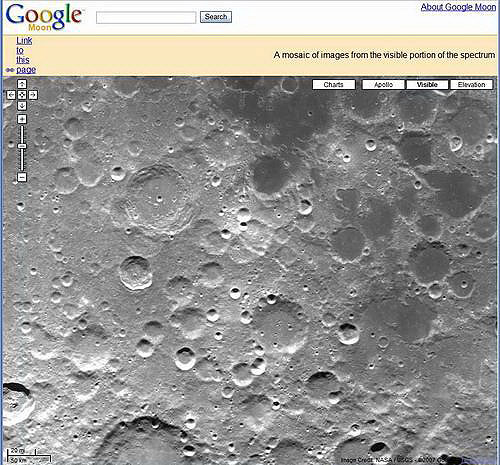This screenshot has height=465, width=500.
Task: Switch to the Charts map view
Action: [x=334, y=85]
